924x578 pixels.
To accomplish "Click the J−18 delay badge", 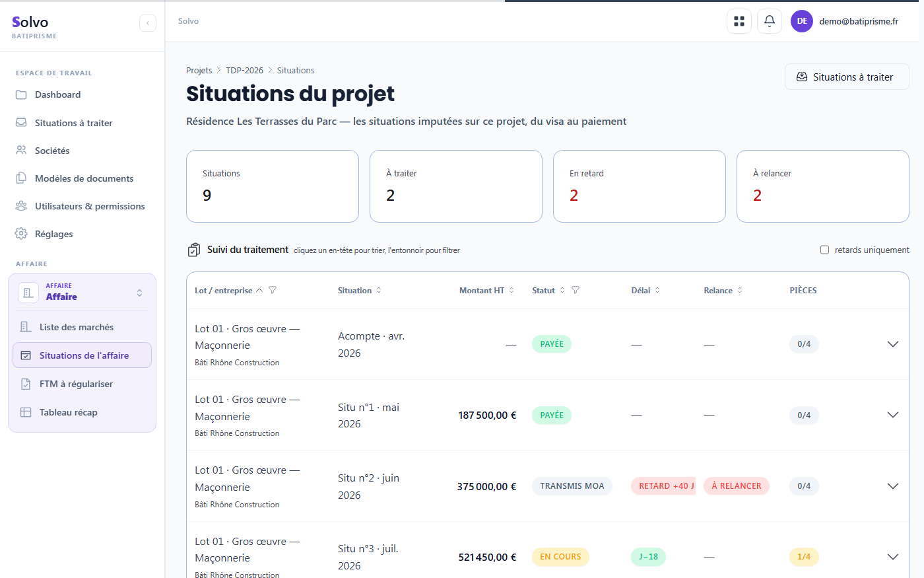I will pyautogui.click(x=648, y=557).
